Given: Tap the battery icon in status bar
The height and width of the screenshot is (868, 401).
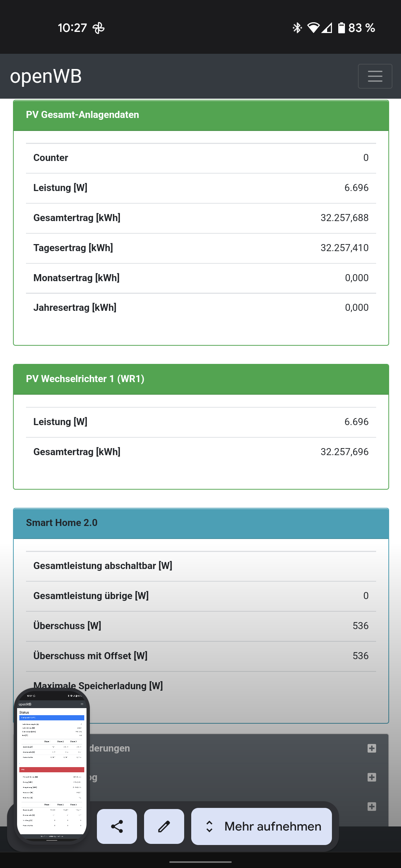Looking at the screenshot, I should 341,28.
